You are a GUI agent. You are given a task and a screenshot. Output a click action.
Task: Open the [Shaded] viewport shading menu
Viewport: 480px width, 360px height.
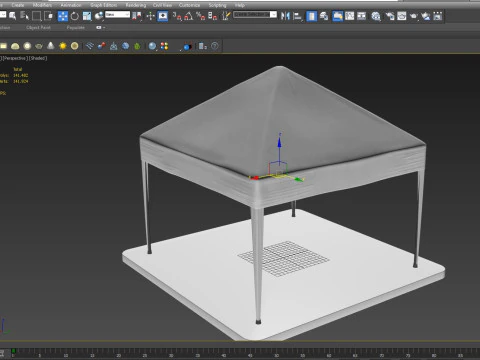click(x=38, y=58)
